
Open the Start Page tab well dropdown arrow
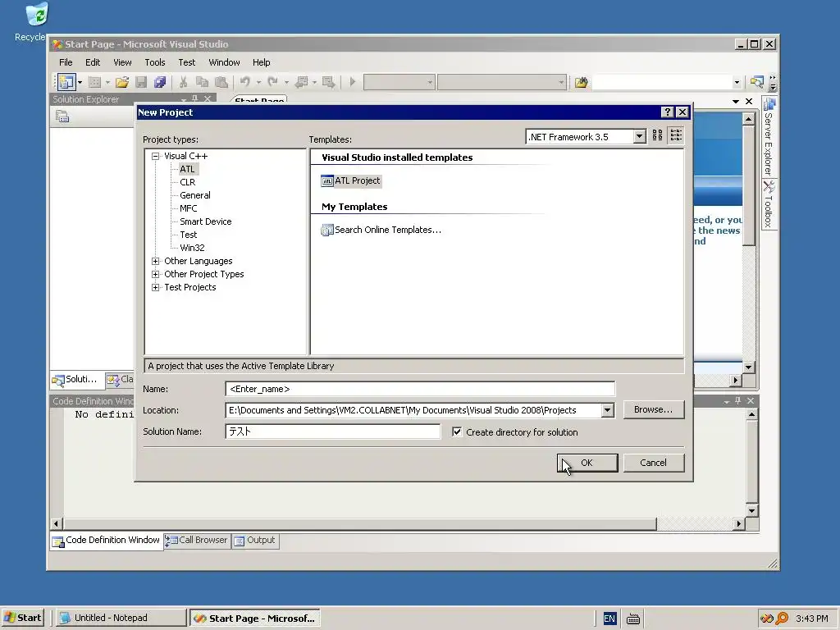[736, 101]
